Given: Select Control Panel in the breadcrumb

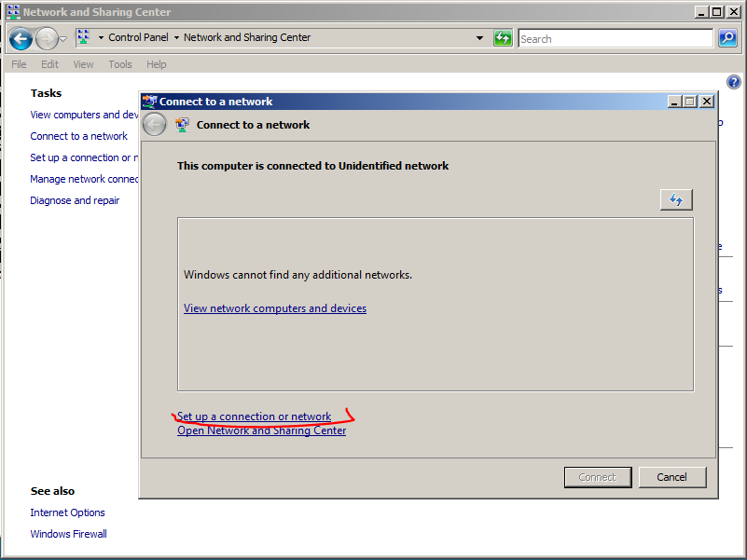Looking at the screenshot, I should click(x=138, y=37).
